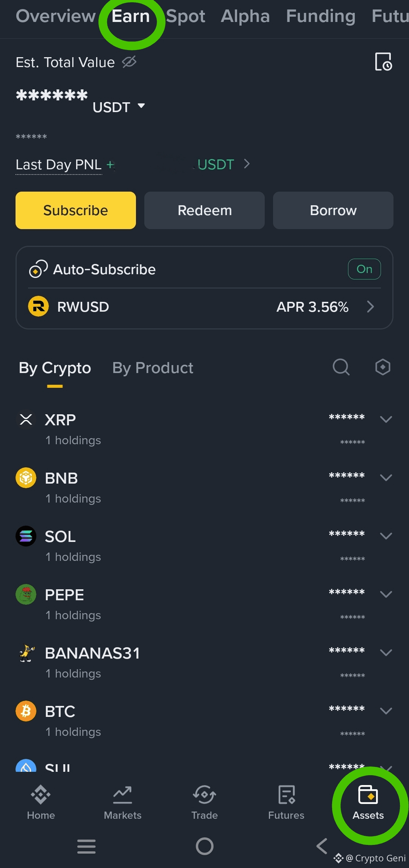Toggle the hide balance eye icon
Image resolution: width=409 pixels, height=868 pixels.
[129, 62]
